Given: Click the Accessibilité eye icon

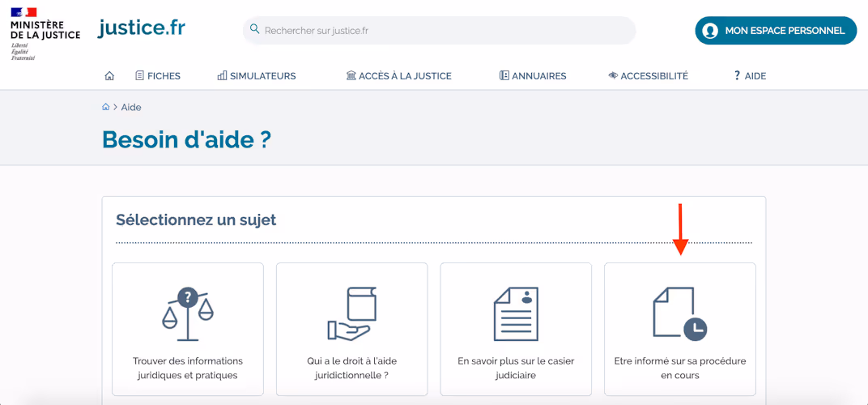Looking at the screenshot, I should pos(613,76).
